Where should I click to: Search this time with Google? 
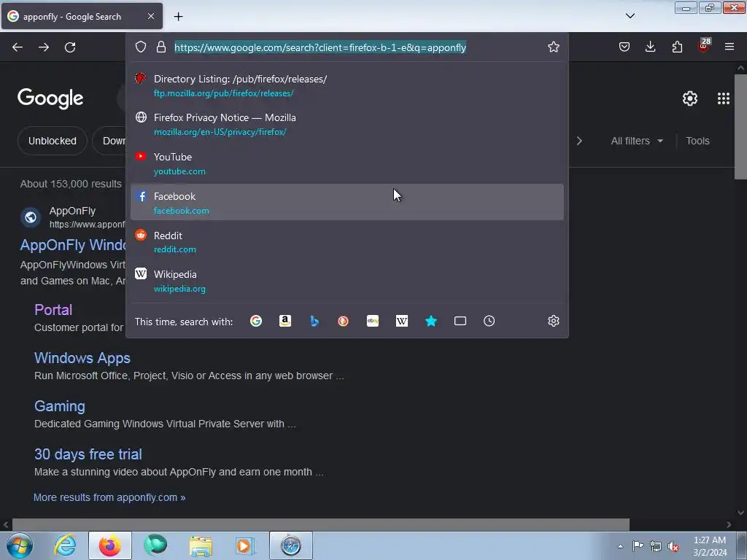(x=256, y=321)
